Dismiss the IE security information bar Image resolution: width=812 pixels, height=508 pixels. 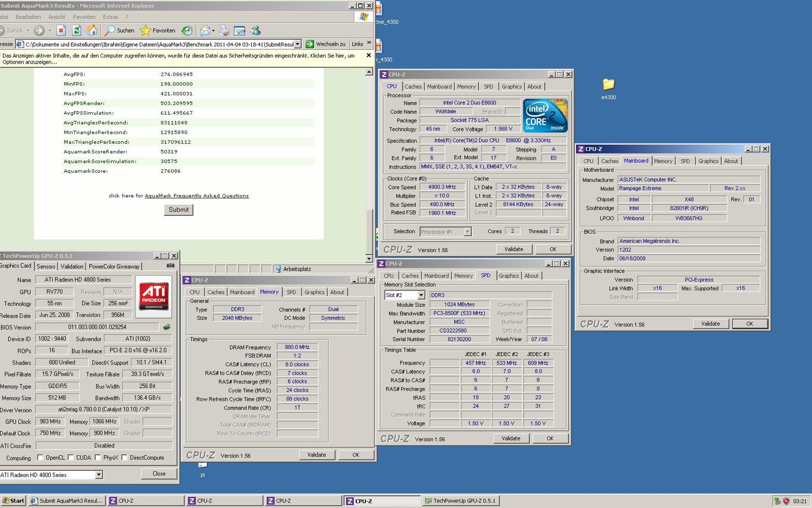(368, 55)
